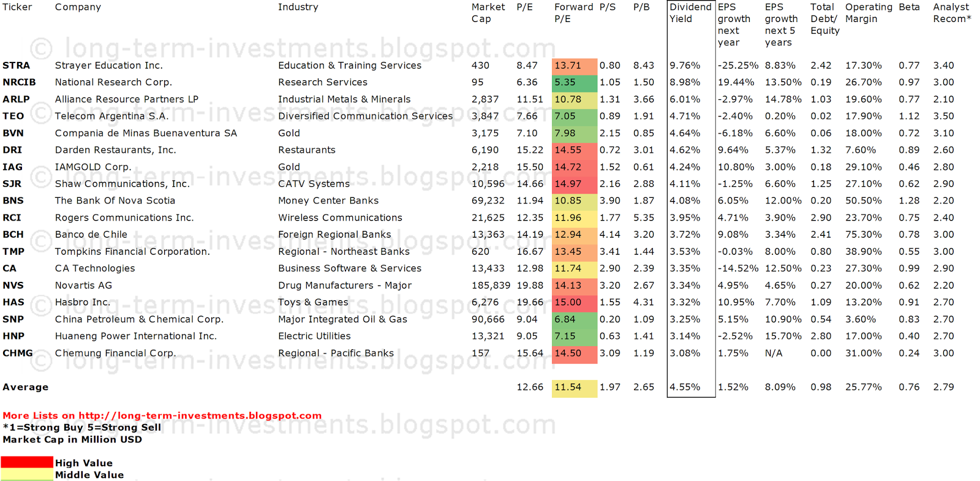
Task: Click Banco de Chile P/S 4.14
Action: click(609, 235)
